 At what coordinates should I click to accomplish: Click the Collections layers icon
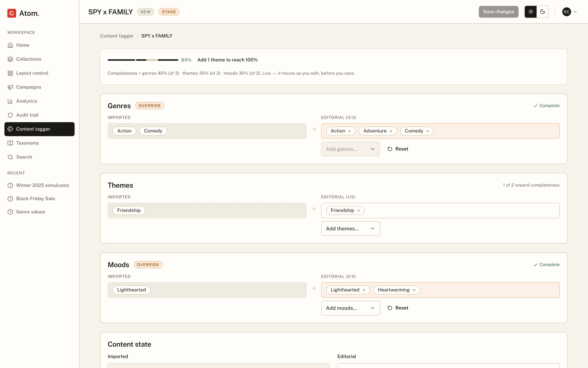coord(10,59)
